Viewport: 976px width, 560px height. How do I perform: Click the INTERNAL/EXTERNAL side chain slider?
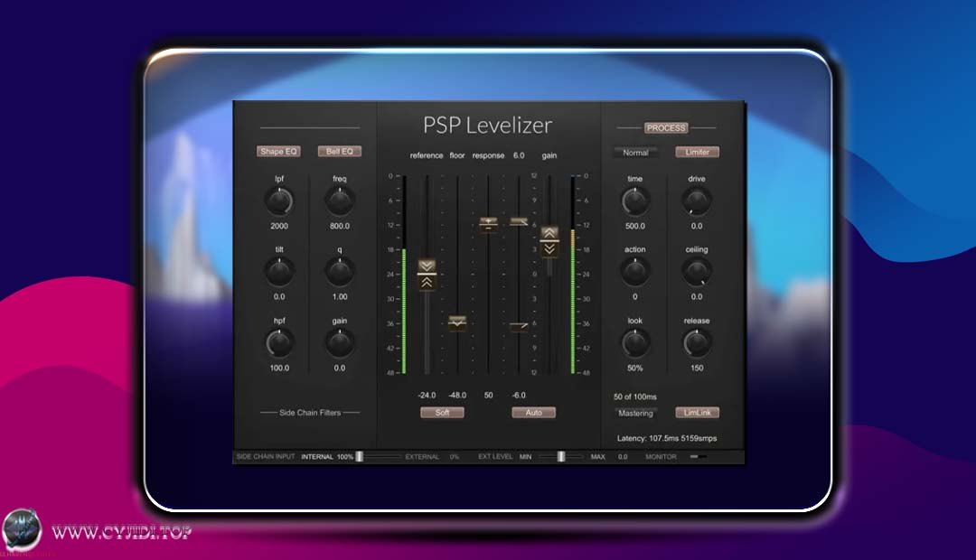pyautogui.click(x=379, y=457)
